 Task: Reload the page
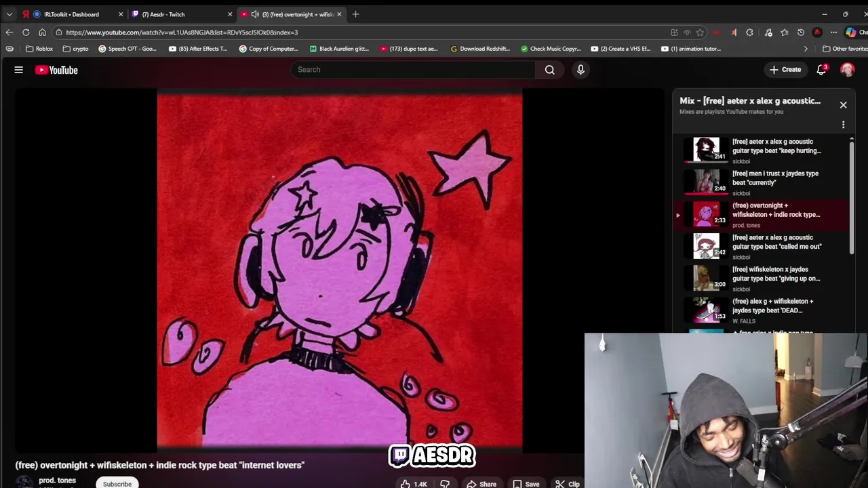[x=26, y=32]
